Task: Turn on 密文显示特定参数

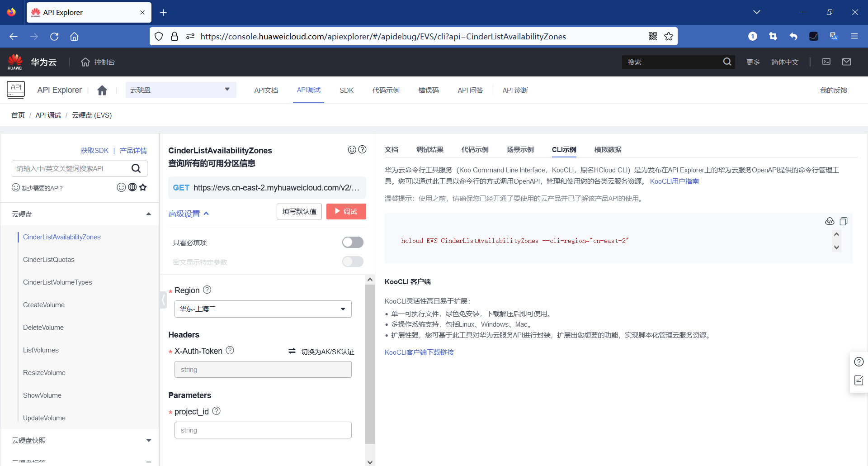Action: pos(353,262)
